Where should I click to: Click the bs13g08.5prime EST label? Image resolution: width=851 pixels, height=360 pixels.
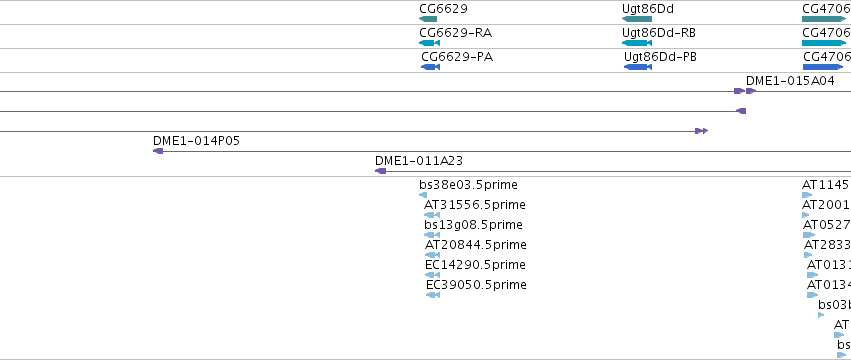pos(473,225)
